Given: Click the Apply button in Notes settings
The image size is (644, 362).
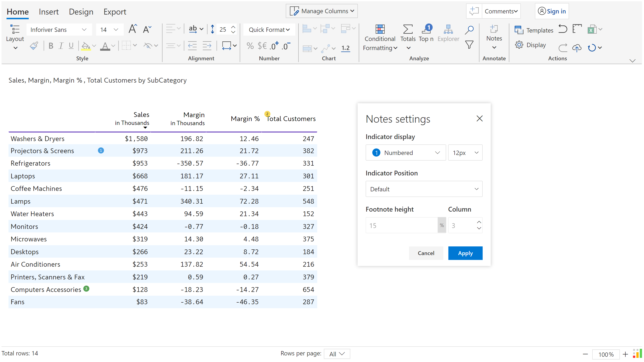Looking at the screenshot, I should click(465, 253).
